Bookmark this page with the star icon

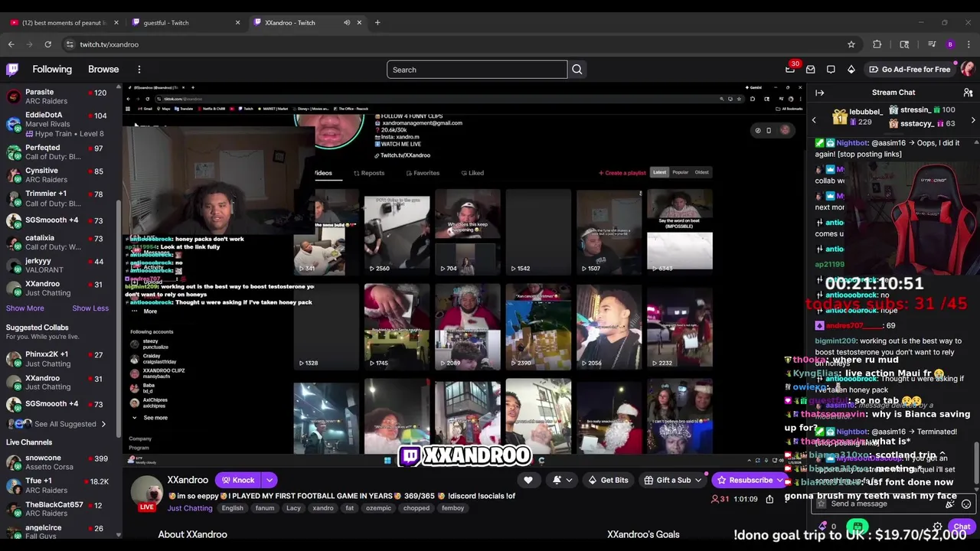851,44
